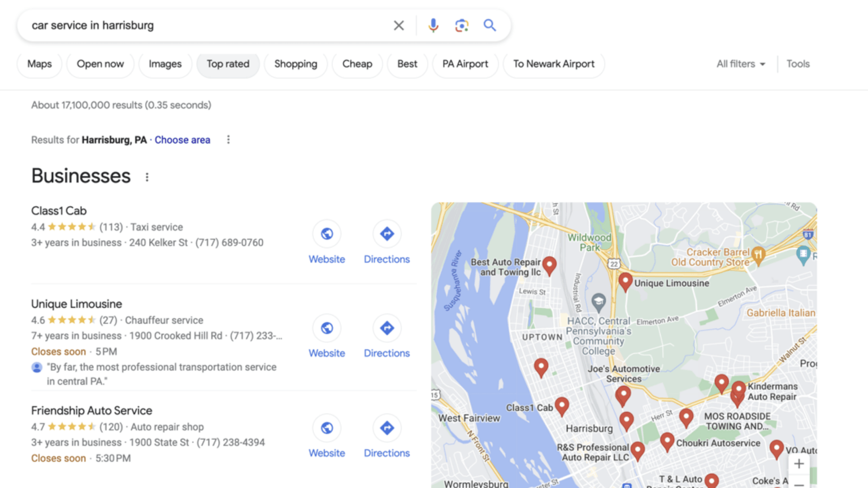Image resolution: width=868 pixels, height=488 pixels.
Task: Open options menu beside Choose area
Action: tap(228, 139)
